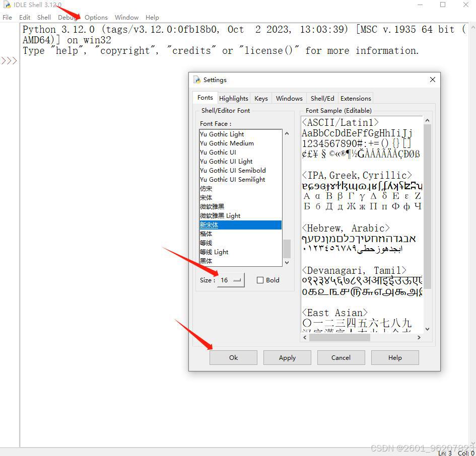
Task: Click font sample horizontal scroll left arrow
Action: pyautogui.click(x=305, y=337)
